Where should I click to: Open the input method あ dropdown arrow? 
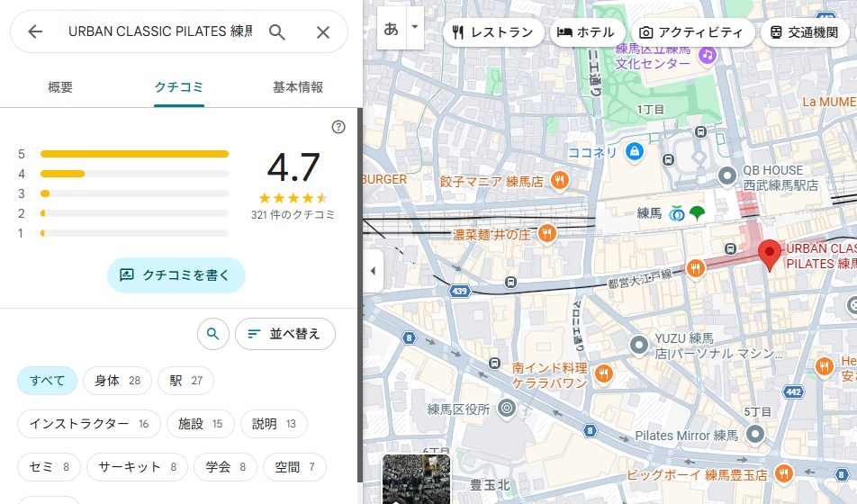coord(415,27)
